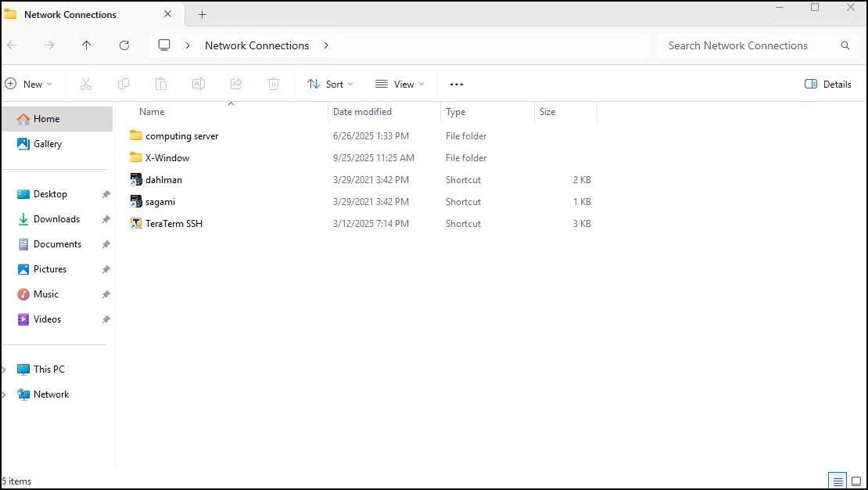
Task: Select the TeraTerm SSH shortcut
Action: pos(174,224)
